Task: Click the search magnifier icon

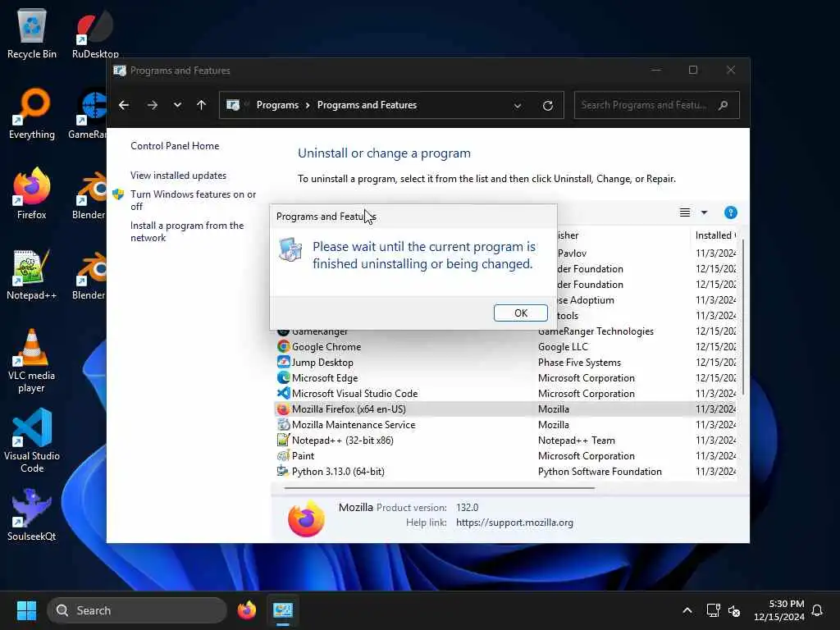Action: pos(724,105)
